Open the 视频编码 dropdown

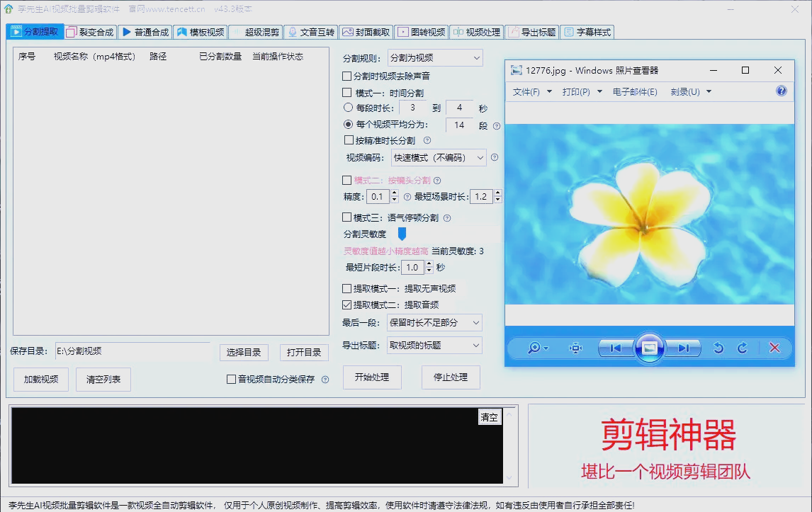[x=439, y=157]
